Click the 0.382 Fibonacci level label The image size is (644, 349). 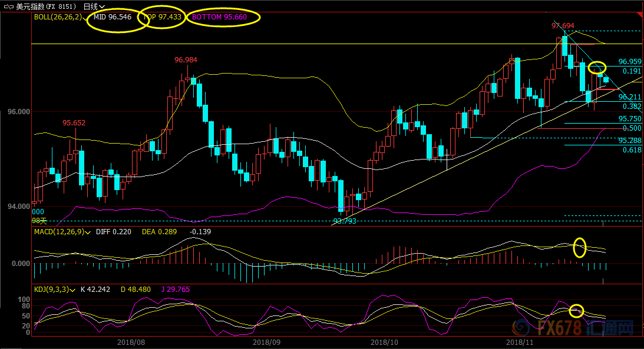632,107
